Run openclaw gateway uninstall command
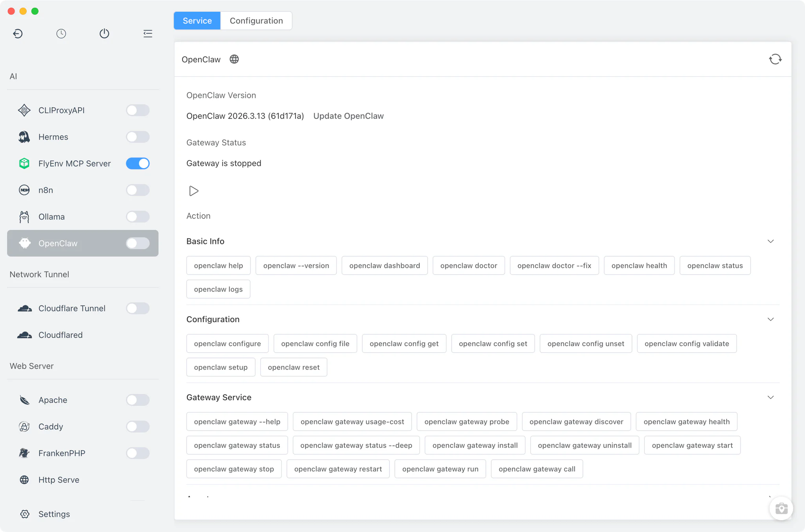The image size is (805, 532). click(x=584, y=445)
